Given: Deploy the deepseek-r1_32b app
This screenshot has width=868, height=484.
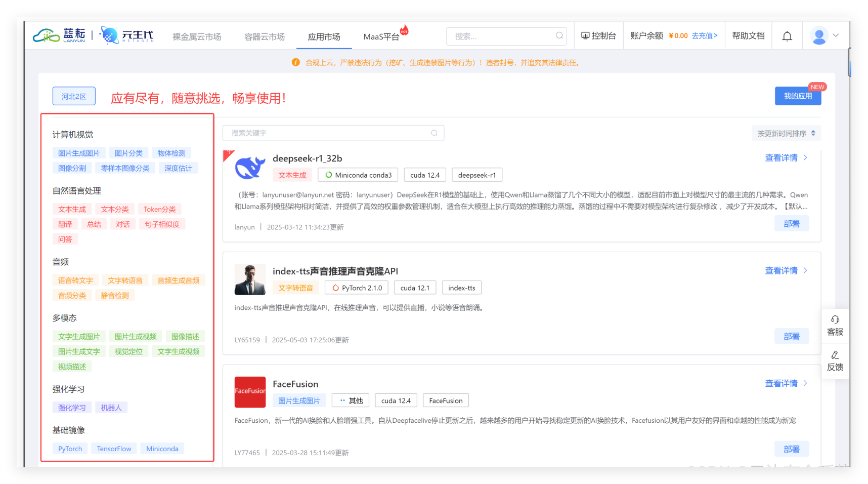Looking at the screenshot, I should (x=792, y=223).
